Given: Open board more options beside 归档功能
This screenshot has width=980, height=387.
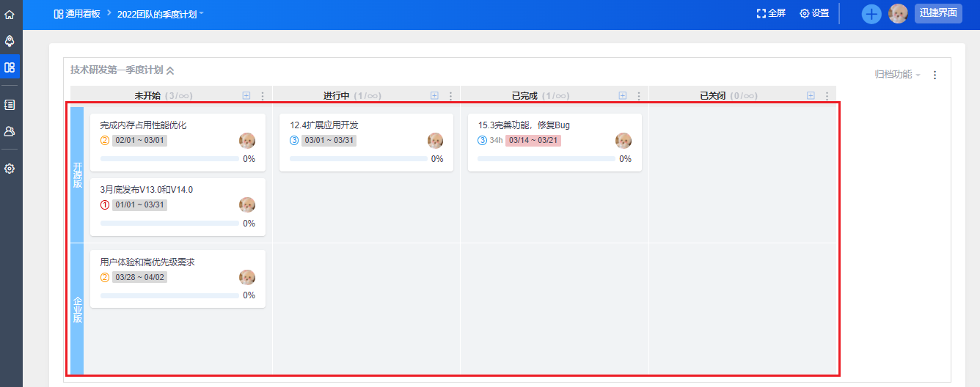Looking at the screenshot, I should coord(935,75).
